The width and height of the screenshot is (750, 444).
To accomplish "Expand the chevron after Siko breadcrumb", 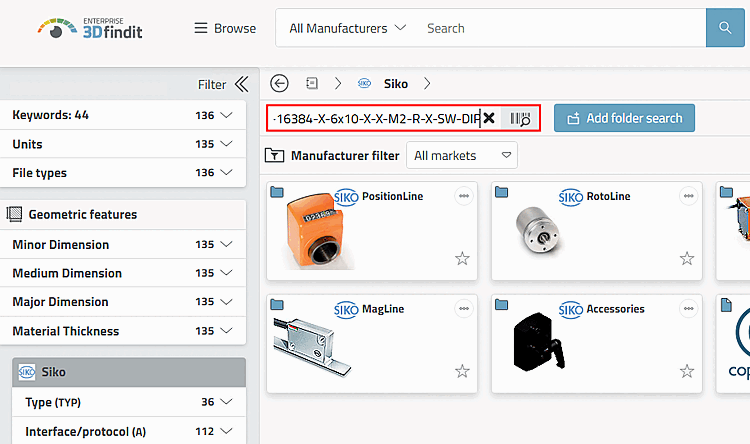I will [x=427, y=84].
